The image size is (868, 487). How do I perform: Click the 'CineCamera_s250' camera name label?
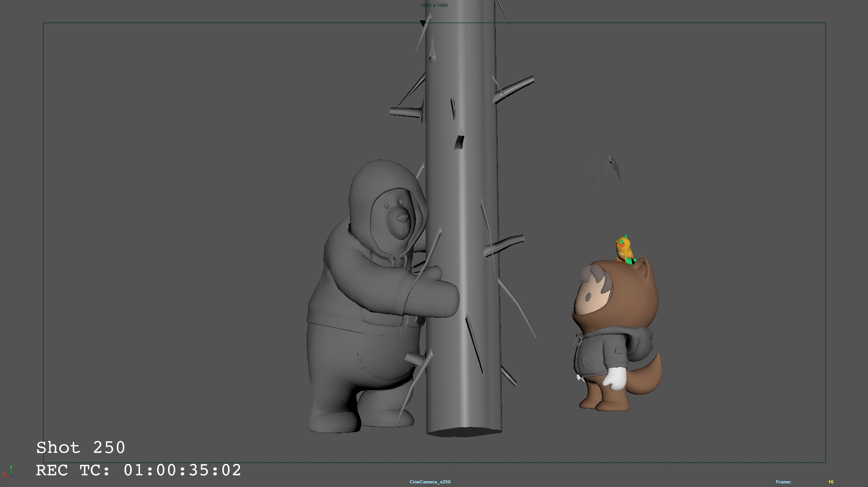(x=430, y=482)
